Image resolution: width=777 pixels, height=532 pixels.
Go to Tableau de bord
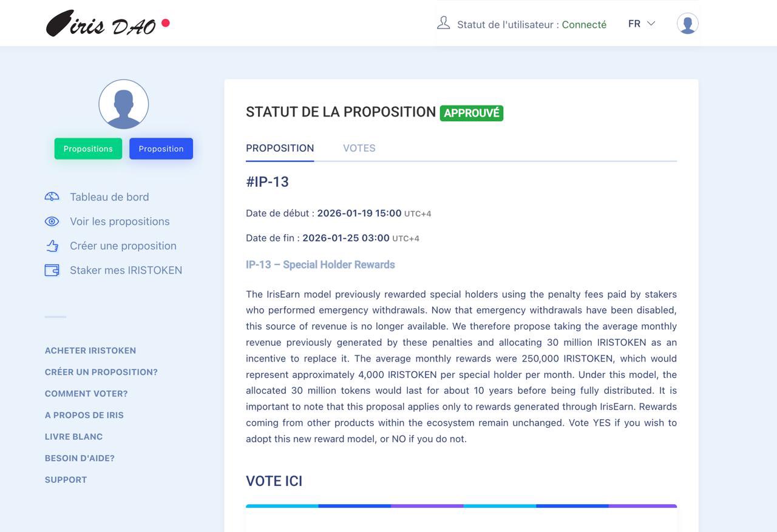(109, 197)
